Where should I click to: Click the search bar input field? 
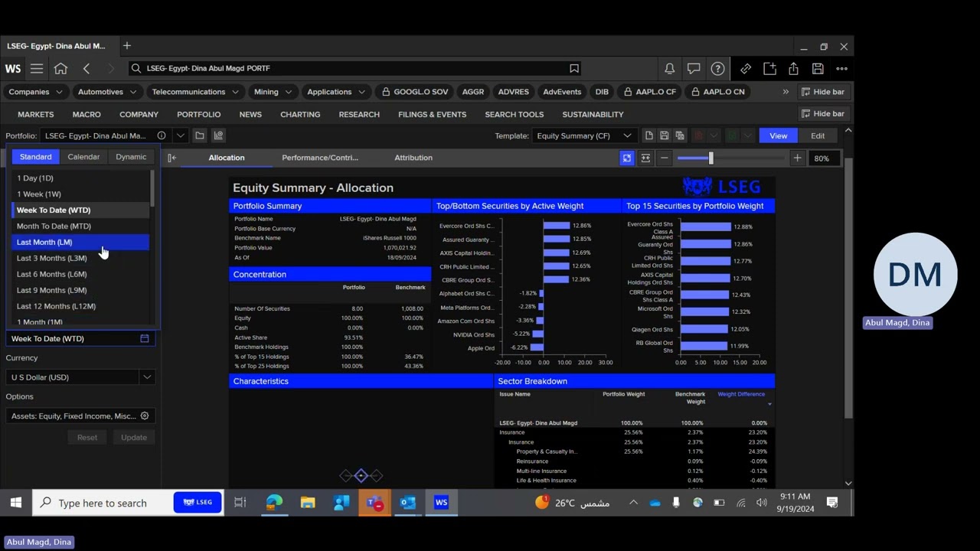point(354,68)
